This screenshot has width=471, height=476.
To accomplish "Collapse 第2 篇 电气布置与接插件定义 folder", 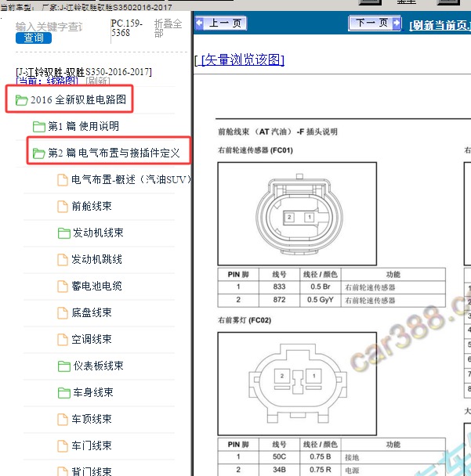I will pos(114,153).
